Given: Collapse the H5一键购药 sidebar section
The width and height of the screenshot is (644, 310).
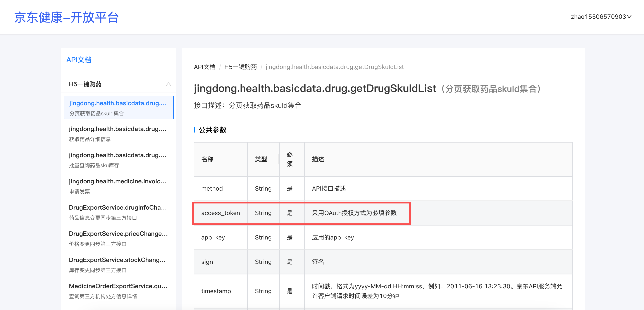Looking at the screenshot, I should click(169, 84).
